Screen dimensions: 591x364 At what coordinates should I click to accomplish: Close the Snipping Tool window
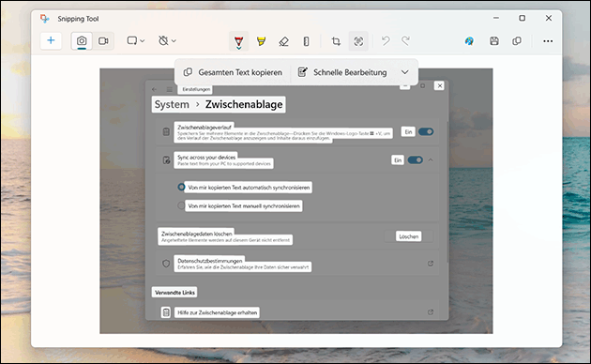(549, 18)
